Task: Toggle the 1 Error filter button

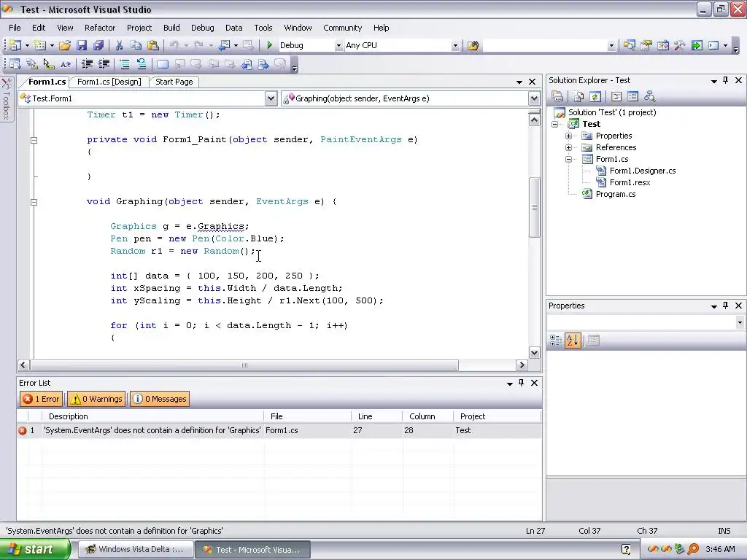Action: tap(42, 399)
